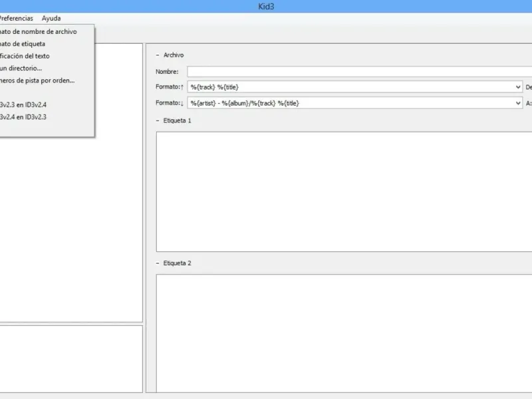Open the %{artist} - %{album} format dropdown
The width and height of the screenshot is (532, 399).
518,103
